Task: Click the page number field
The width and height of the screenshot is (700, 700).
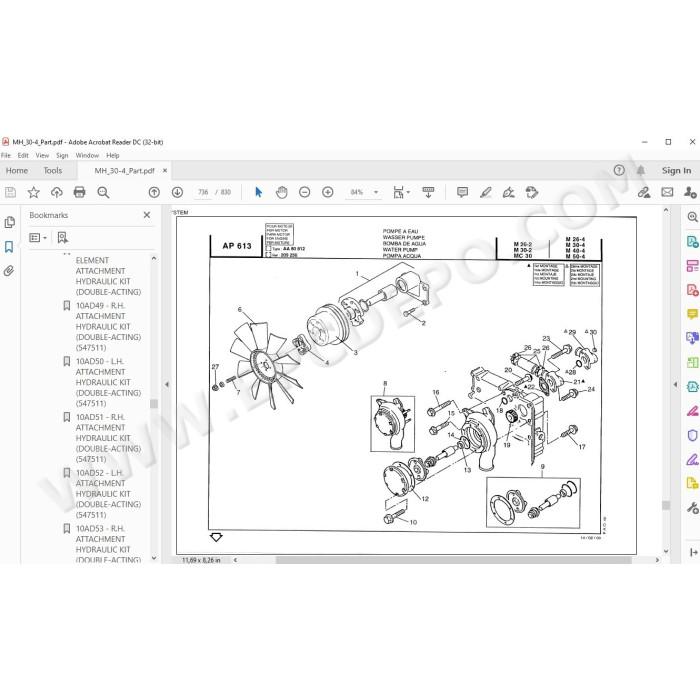Action: pyautogui.click(x=203, y=192)
